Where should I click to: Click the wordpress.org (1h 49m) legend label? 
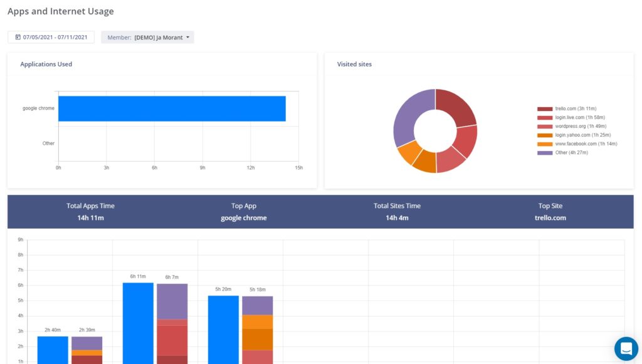coord(581,127)
